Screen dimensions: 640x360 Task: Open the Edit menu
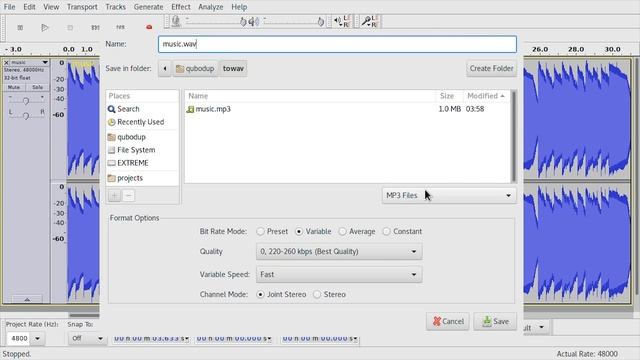coord(29,7)
